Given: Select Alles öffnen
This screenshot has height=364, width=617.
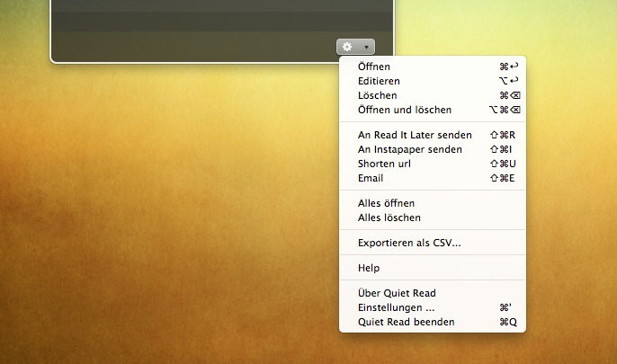Looking at the screenshot, I should [x=433, y=203].
